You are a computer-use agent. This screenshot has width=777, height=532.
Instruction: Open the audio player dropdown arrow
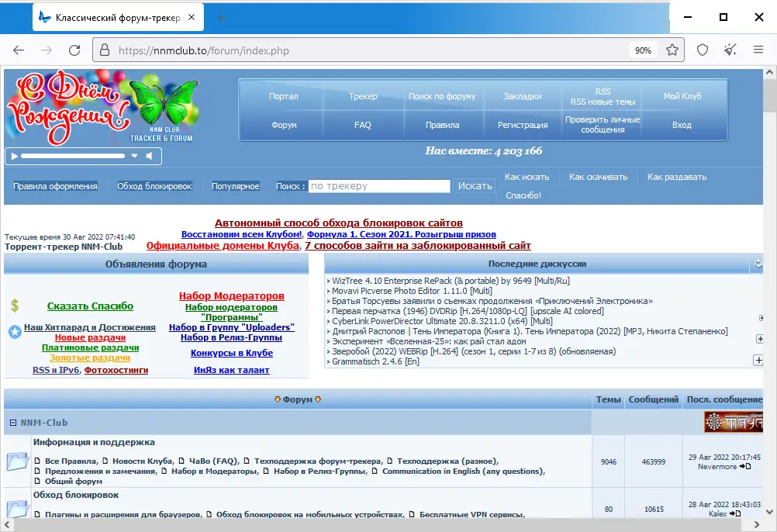pos(134,156)
